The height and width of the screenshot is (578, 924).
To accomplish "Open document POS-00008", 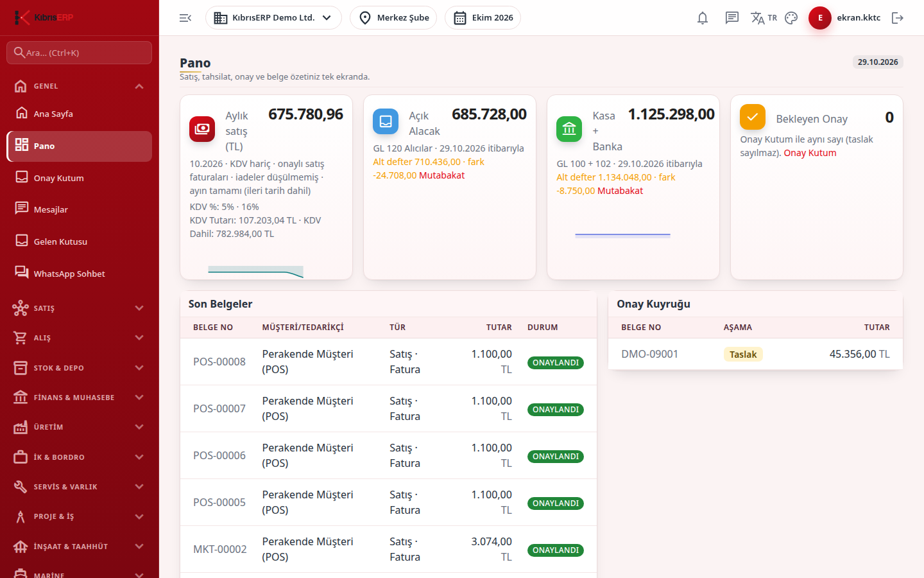I will (x=219, y=362).
